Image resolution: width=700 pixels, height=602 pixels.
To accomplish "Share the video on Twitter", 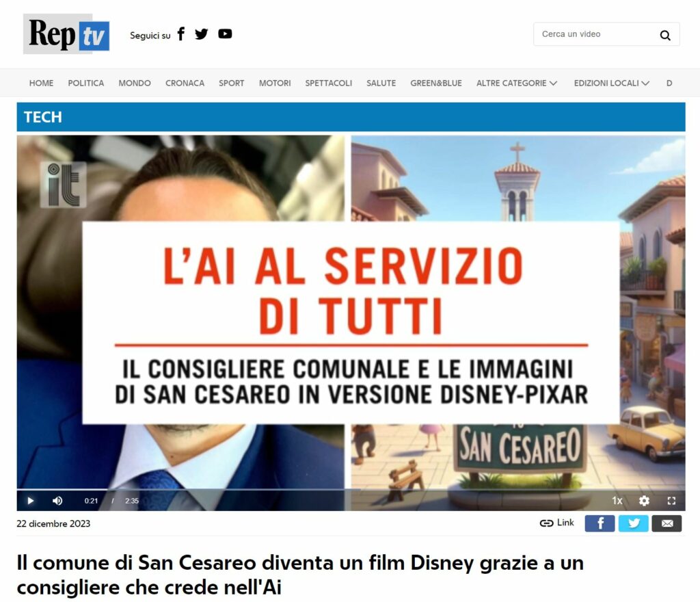I will click(x=634, y=523).
